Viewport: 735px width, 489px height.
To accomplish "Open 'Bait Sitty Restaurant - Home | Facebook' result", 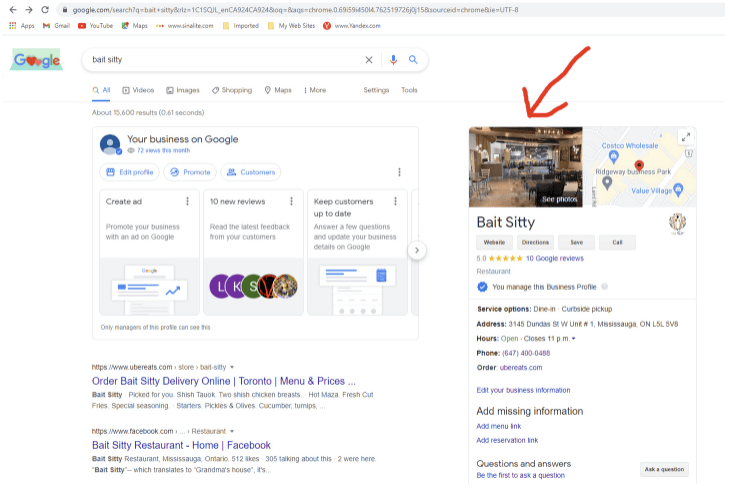I will [181, 445].
